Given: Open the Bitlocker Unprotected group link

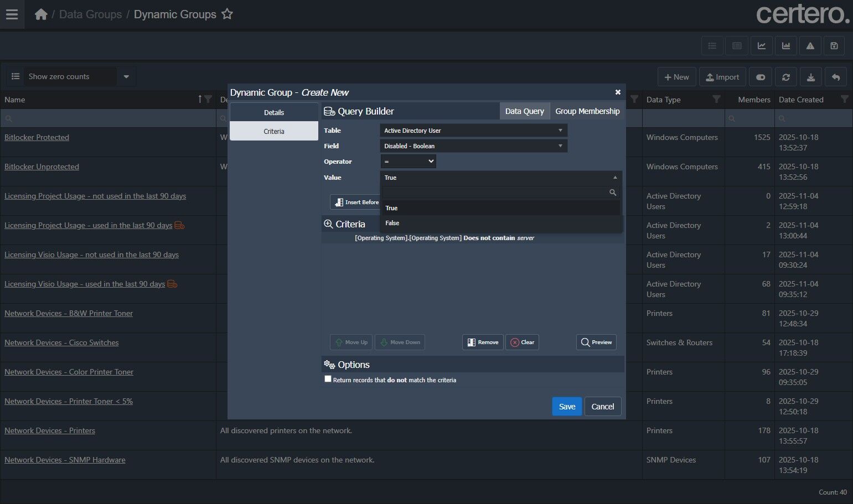Looking at the screenshot, I should [42, 167].
